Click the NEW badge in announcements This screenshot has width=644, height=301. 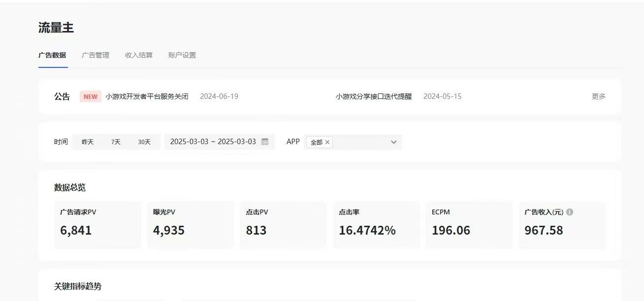[91, 96]
